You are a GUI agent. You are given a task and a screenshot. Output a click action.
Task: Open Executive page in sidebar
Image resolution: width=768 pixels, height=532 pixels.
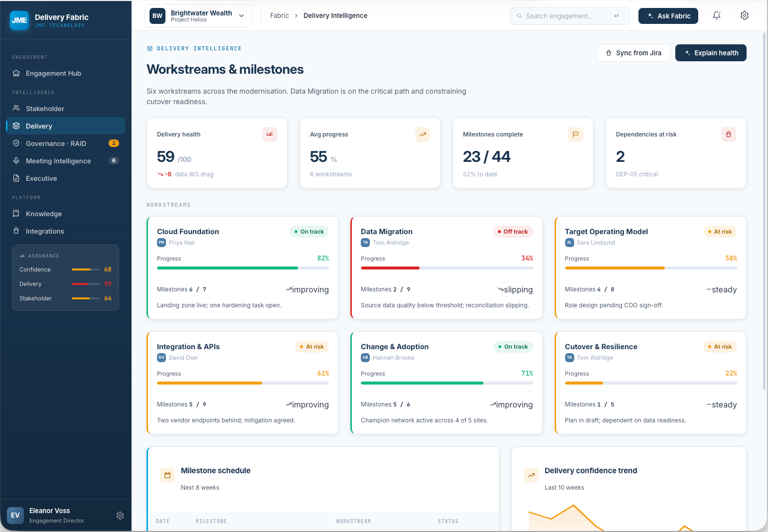[65, 178]
